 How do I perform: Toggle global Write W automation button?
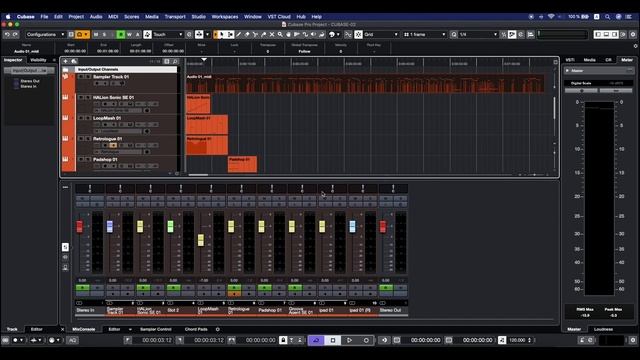[129, 35]
